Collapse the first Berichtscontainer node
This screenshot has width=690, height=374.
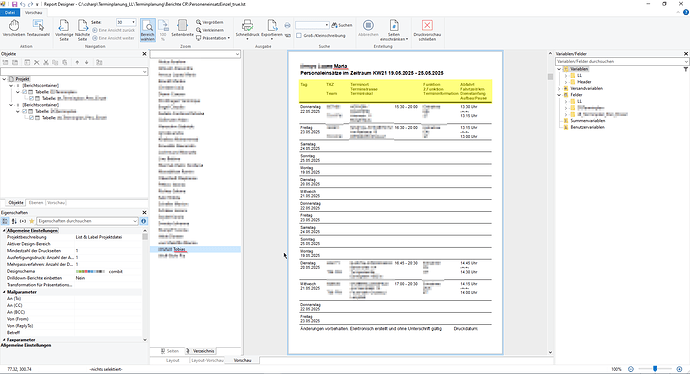tap(11, 86)
